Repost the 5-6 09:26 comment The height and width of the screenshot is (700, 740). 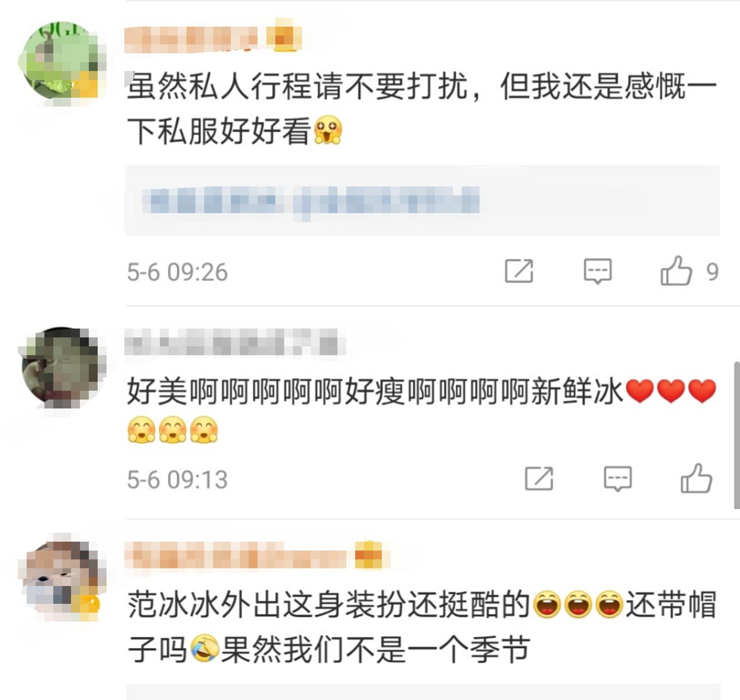pos(519,271)
